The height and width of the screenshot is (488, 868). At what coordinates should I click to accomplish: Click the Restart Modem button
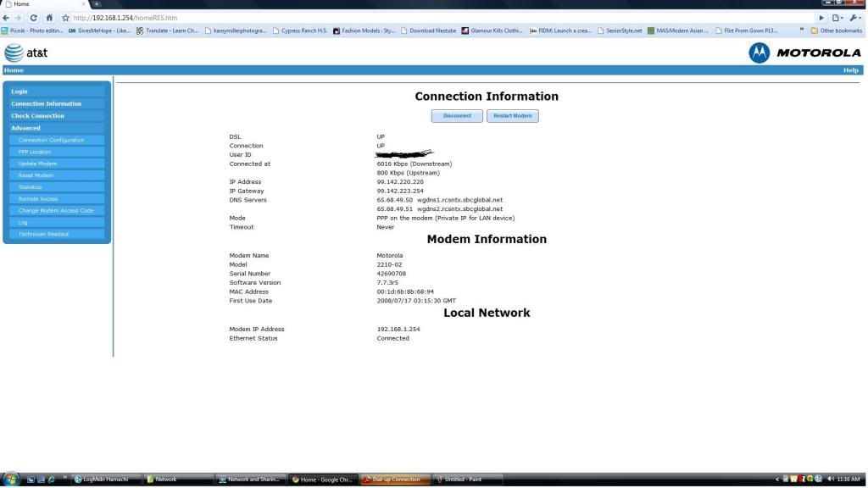pyautogui.click(x=513, y=115)
